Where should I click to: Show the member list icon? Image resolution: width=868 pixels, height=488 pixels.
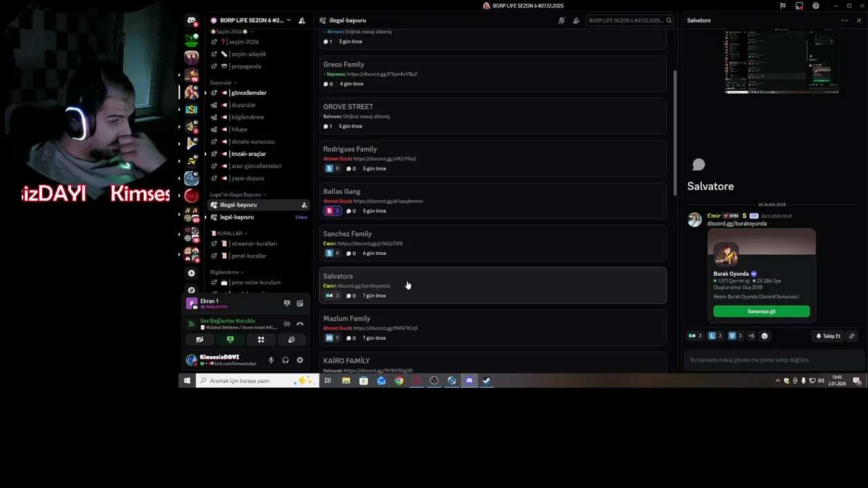(x=576, y=20)
